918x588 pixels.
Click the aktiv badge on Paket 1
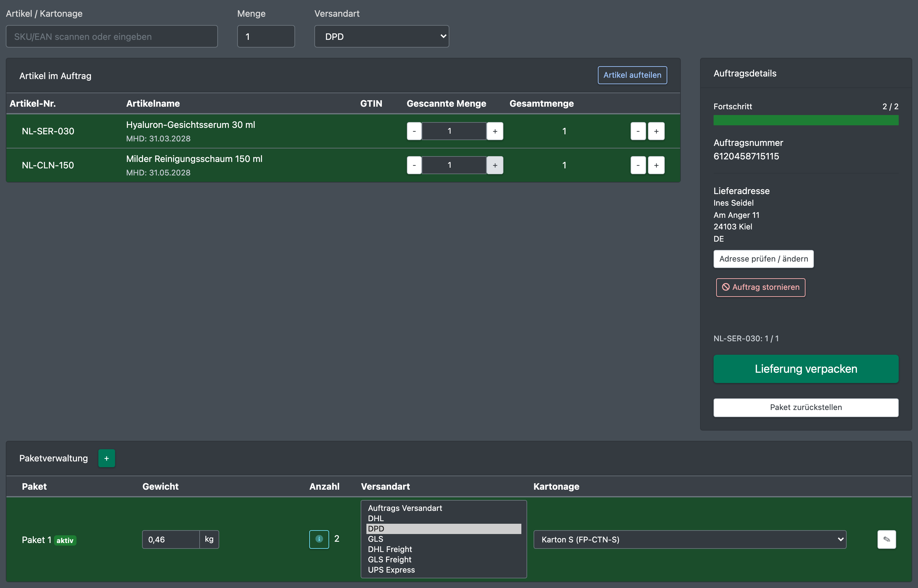point(65,540)
